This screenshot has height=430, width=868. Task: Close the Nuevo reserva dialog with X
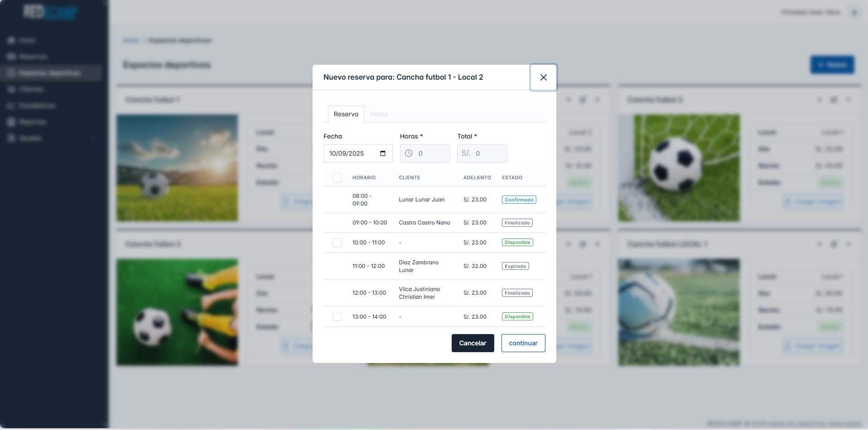click(x=543, y=77)
